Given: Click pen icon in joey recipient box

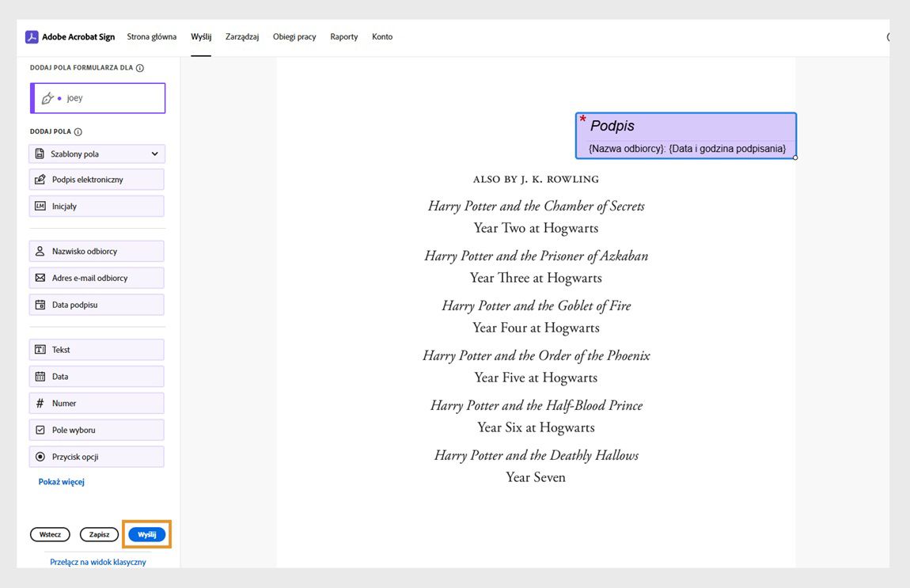Looking at the screenshot, I should point(47,98).
